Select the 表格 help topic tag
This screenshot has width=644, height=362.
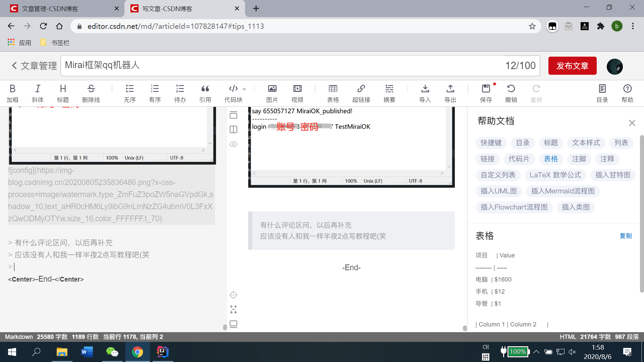pos(550,159)
